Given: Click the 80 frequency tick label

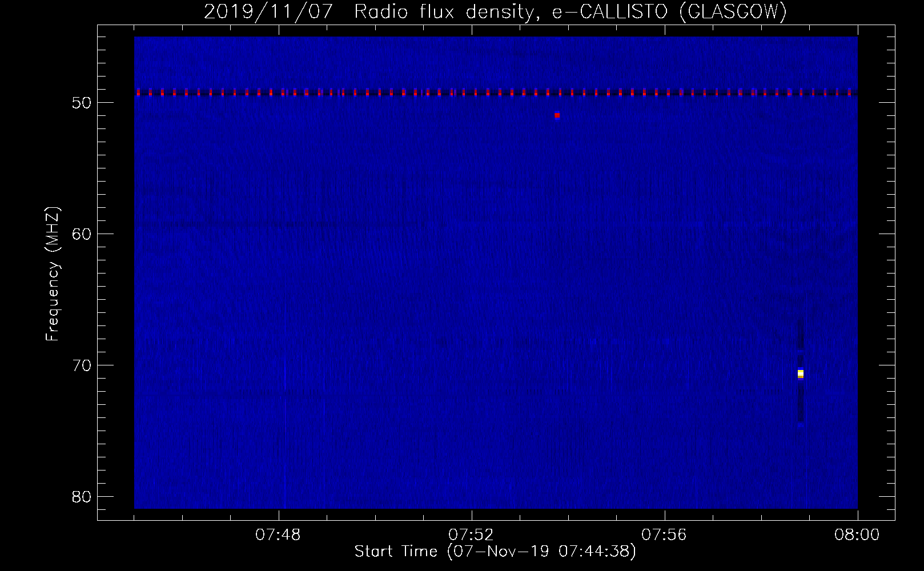Looking at the screenshot, I should (82, 497).
